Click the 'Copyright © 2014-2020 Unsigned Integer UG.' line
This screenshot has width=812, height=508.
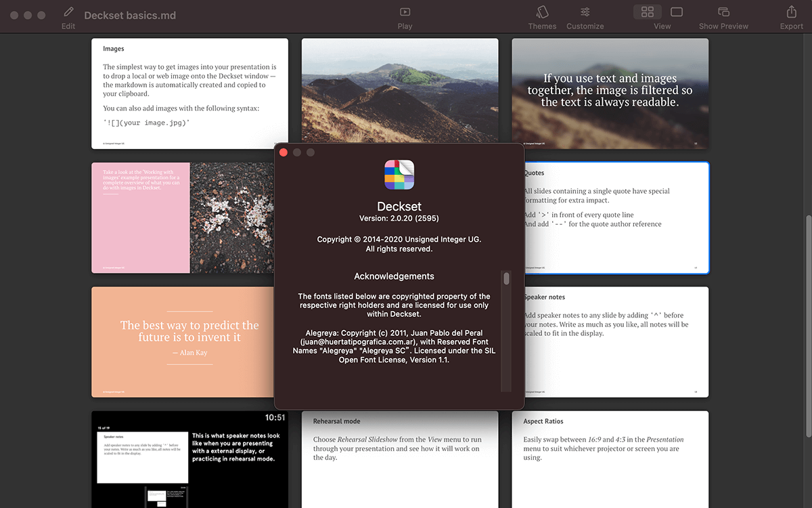pos(399,239)
